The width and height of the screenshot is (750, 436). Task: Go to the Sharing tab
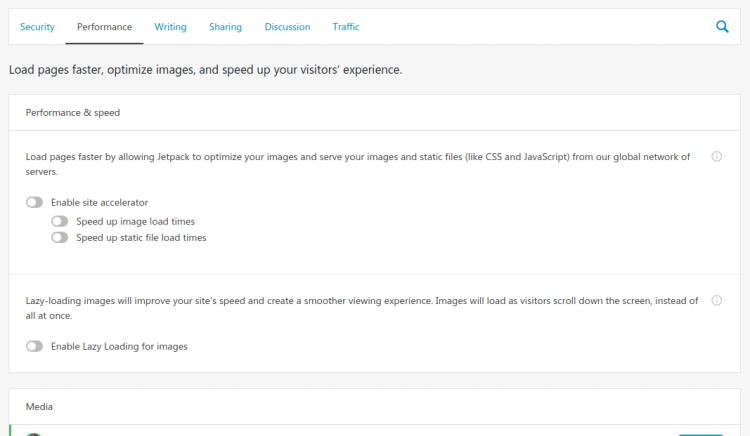point(225,27)
